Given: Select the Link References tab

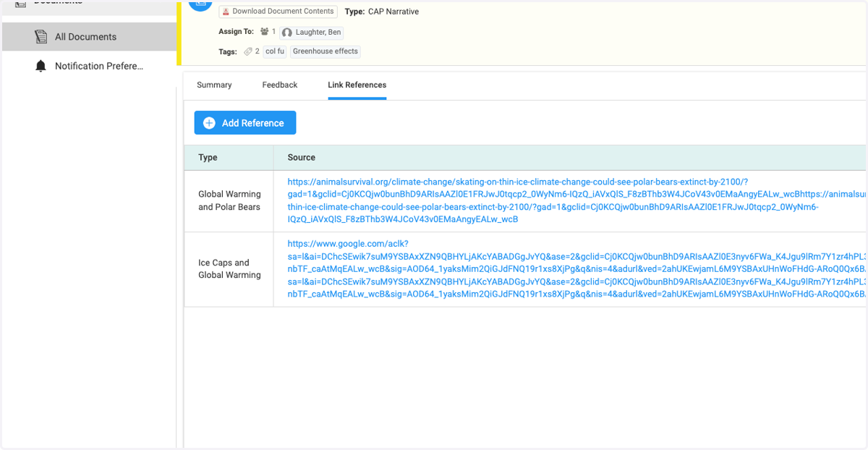Looking at the screenshot, I should tap(357, 85).
